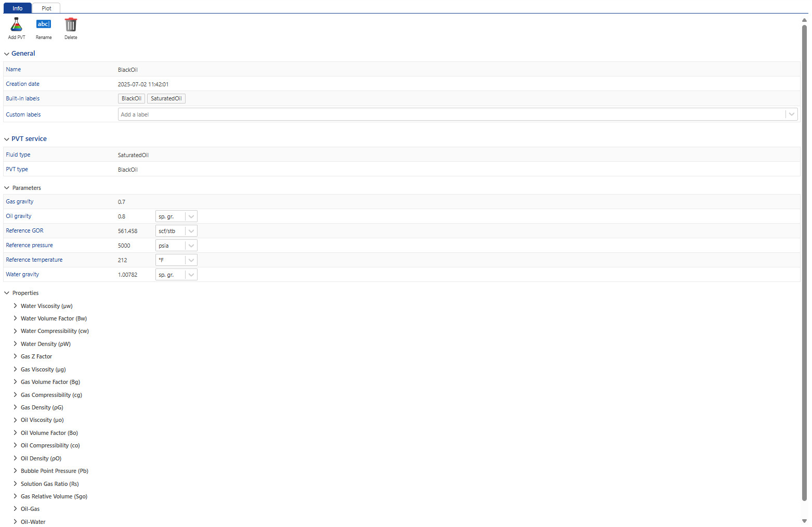Click the BlackOil built-in label tag

131,98
